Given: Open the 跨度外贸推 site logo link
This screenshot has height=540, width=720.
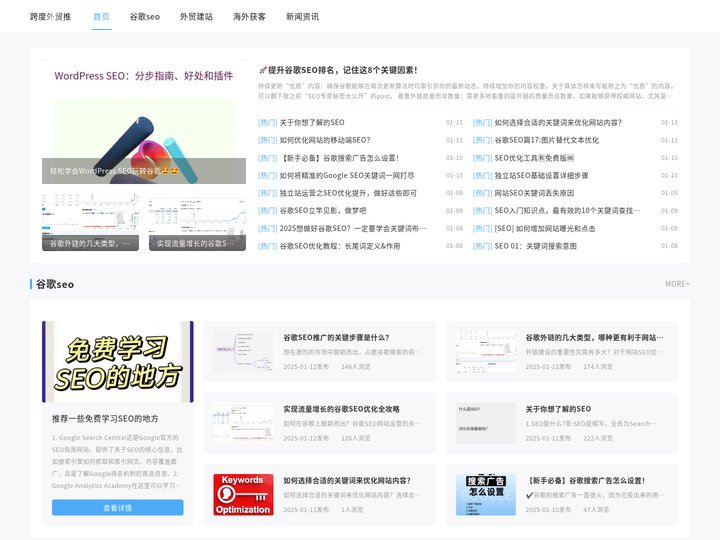Looking at the screenshot, I should coord(51,17).
